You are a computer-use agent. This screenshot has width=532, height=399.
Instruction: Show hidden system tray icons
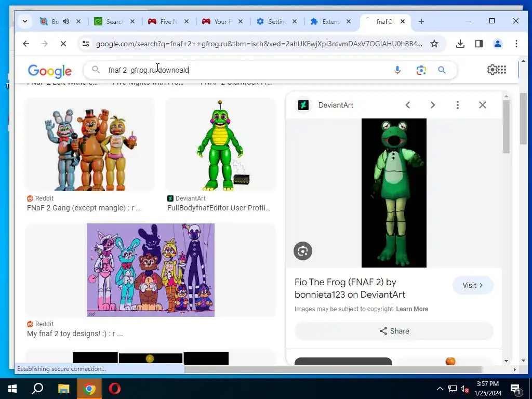(x=440, y=389)
